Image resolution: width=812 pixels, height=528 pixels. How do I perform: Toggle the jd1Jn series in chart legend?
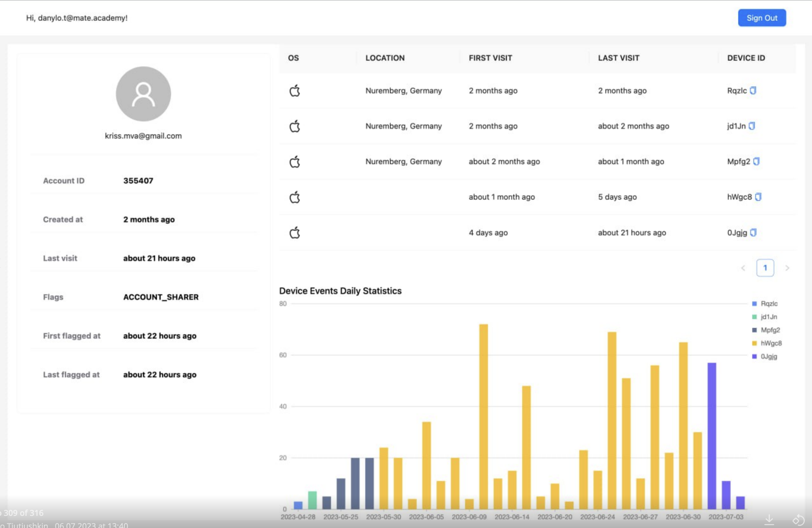pos(769,317)
